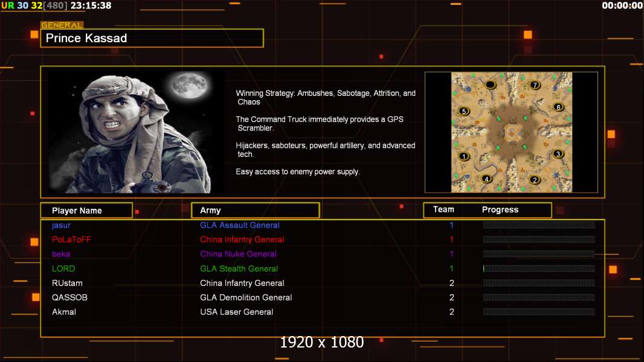Screen dimensions: 644x362
Task: Click the Prince Kassad general portrait
Action: click(135, 132)
